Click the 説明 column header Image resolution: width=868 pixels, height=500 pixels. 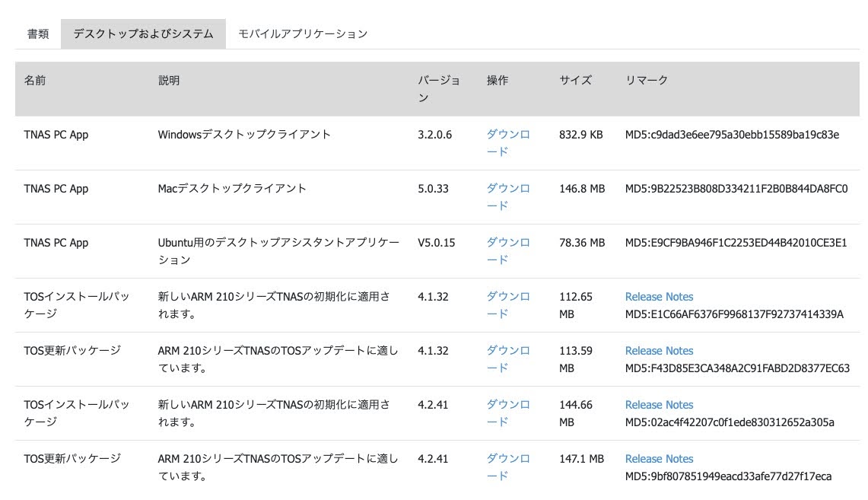coord(169,80)
